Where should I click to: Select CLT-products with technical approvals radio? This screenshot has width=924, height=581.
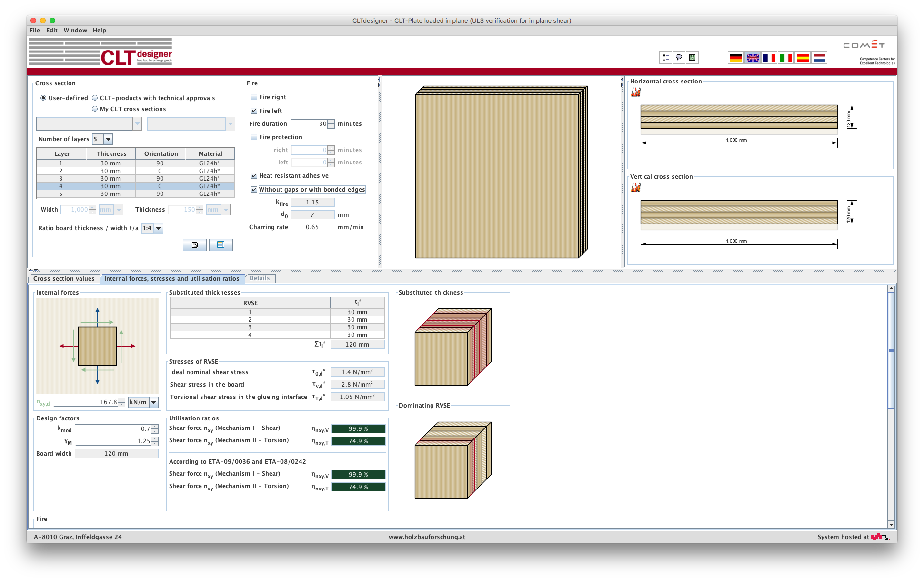[95, 98]
